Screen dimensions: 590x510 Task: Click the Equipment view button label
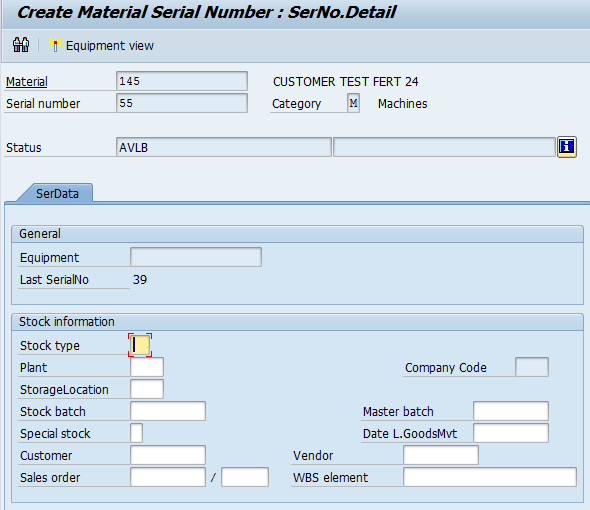coord(109,46)
